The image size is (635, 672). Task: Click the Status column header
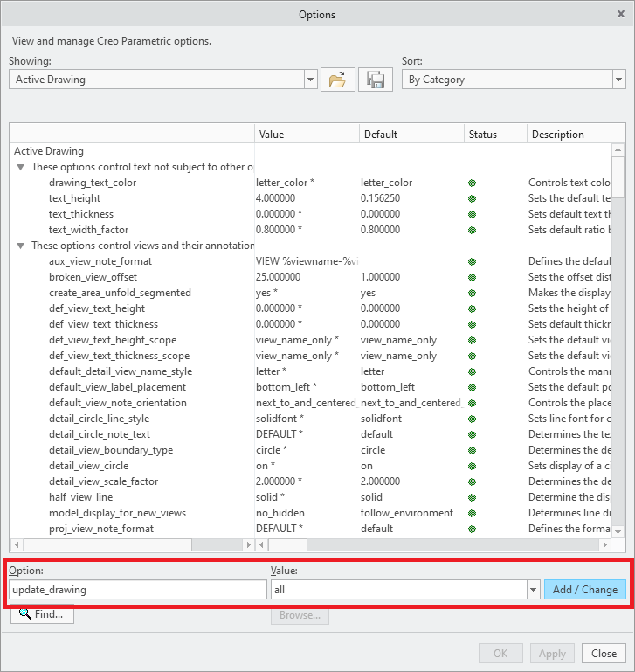point(494,135)
